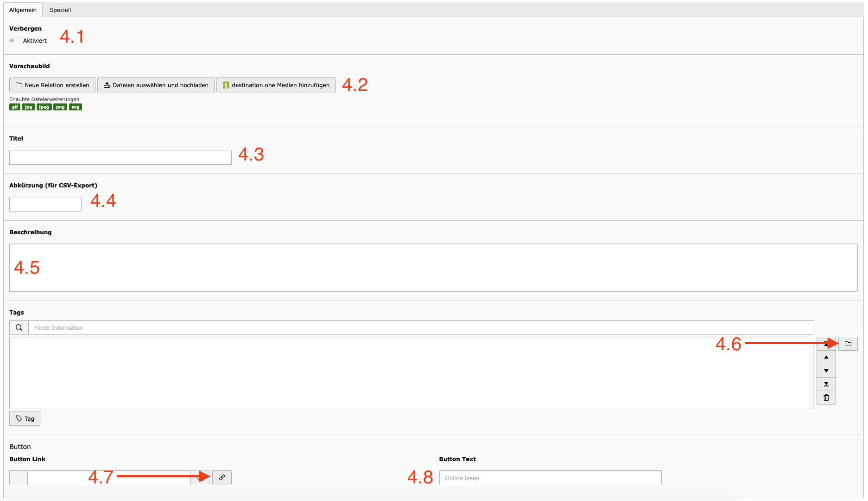Click the Button Text field with Online lesen

(550, 478)
